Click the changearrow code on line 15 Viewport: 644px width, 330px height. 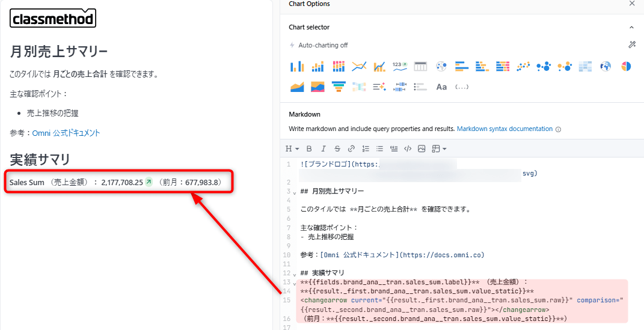coord(462,305)
